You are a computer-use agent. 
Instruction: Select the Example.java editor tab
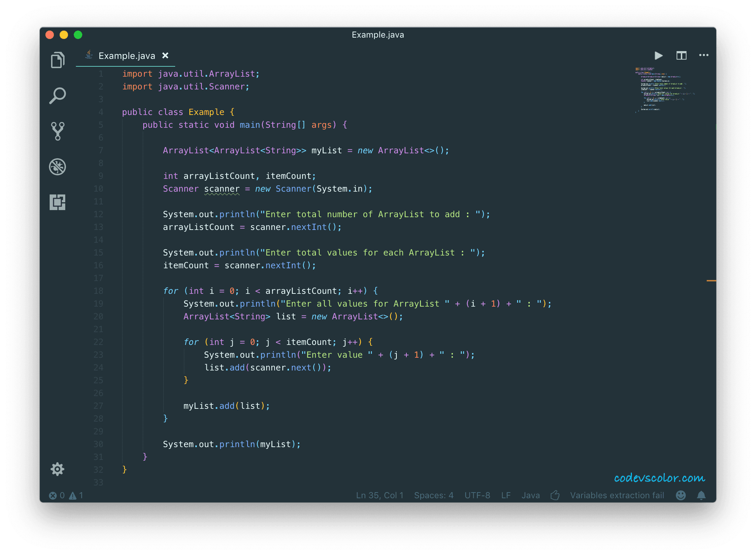[x=126, y=56]
